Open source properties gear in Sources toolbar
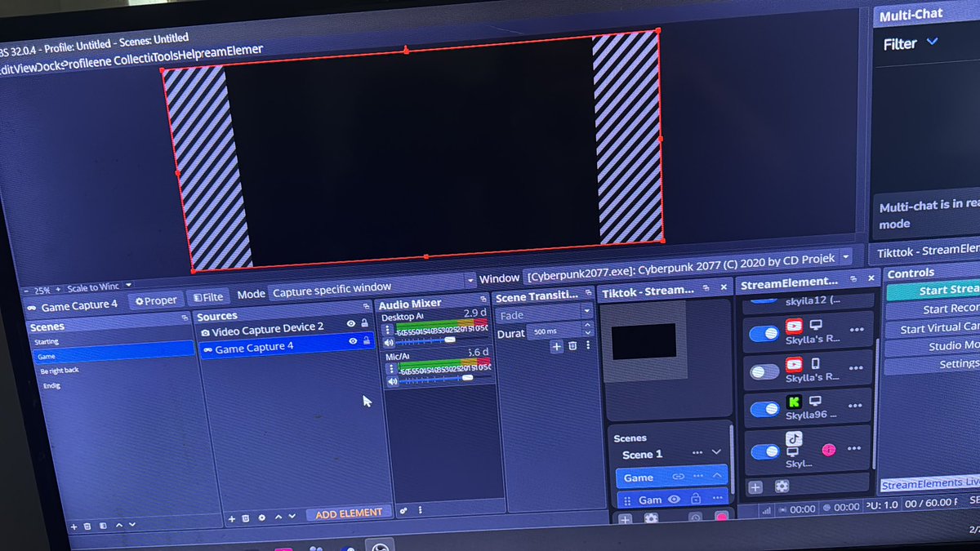This screenshot has width=980, height=551. click(x=261, y=518)
